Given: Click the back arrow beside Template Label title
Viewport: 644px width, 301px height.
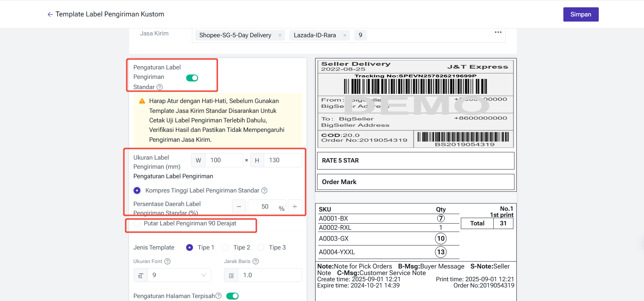Looking at the screenshot, I should pos(50,14).
